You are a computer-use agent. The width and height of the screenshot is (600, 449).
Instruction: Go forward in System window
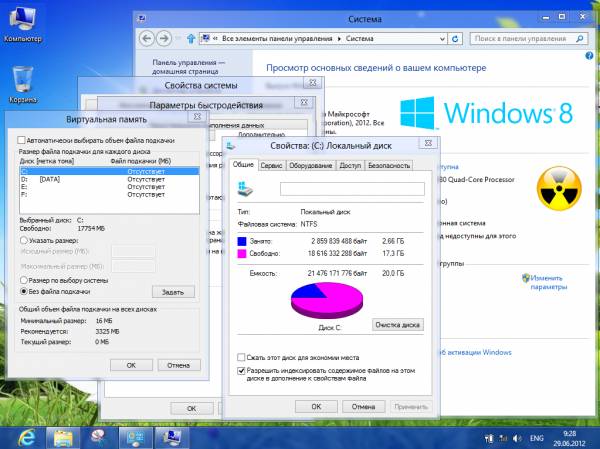(164, 39)
